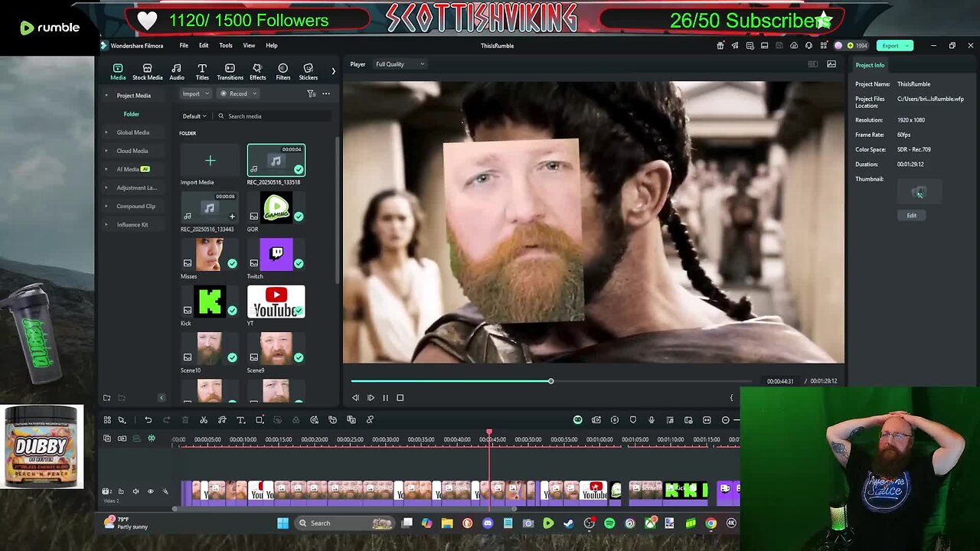Screen dimensions: 980x551
Task: Toggle the green auto ripple icon
Action: point(152,439)
